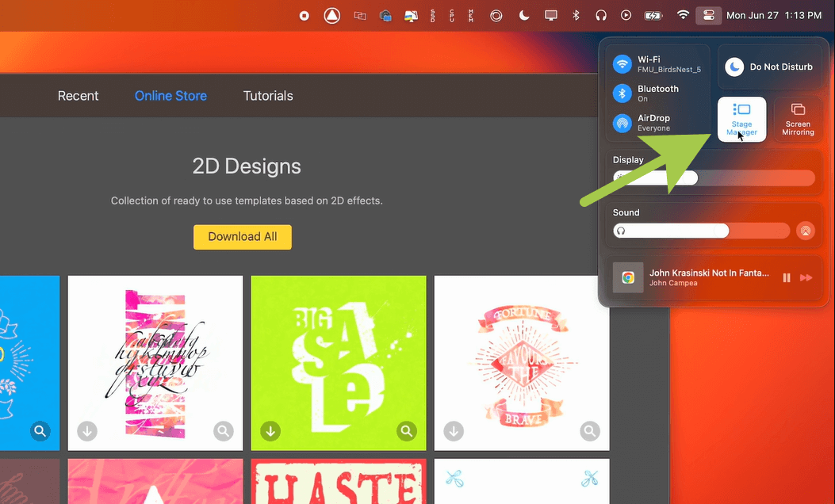Open Screen Mirroring options
835x504 pixels.
click(x=798, y=119)
